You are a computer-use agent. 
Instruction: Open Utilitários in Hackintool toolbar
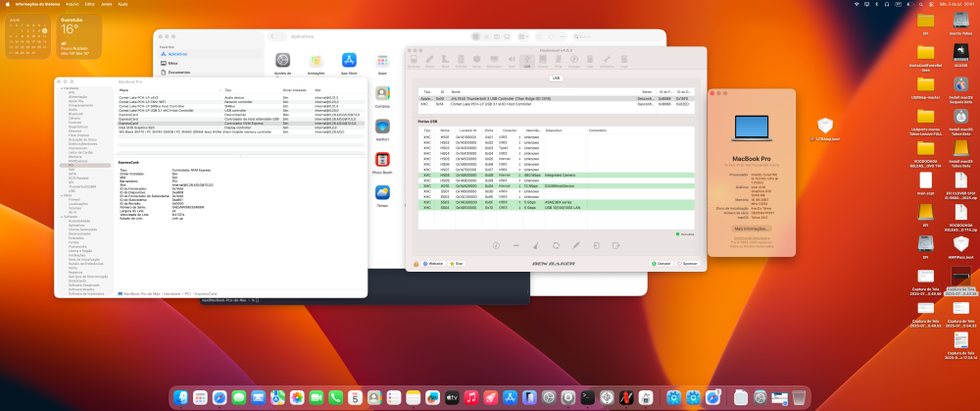point(607,61)
